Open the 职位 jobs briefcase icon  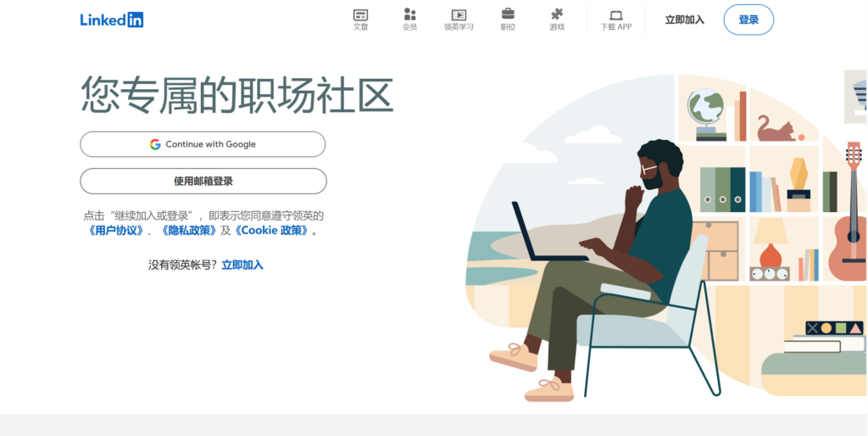click(x=508, y=14)
